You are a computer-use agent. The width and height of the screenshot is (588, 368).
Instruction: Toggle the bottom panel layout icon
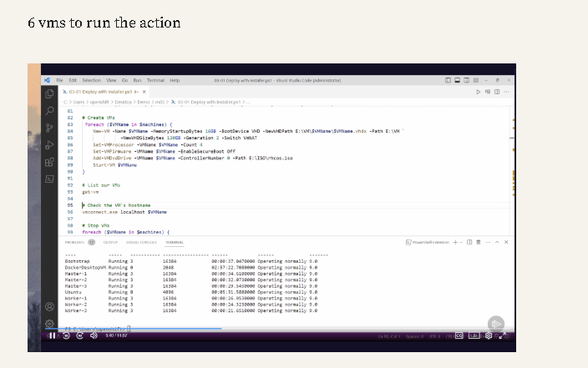tap(457, 80)
